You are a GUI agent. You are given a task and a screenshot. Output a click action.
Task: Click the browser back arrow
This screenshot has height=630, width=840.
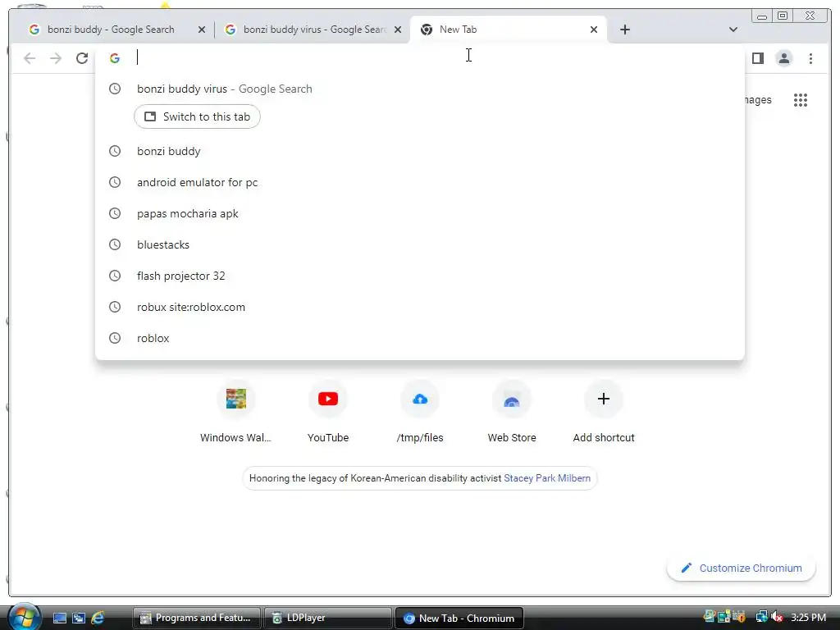pyautogui.click(x=30, y=58)
